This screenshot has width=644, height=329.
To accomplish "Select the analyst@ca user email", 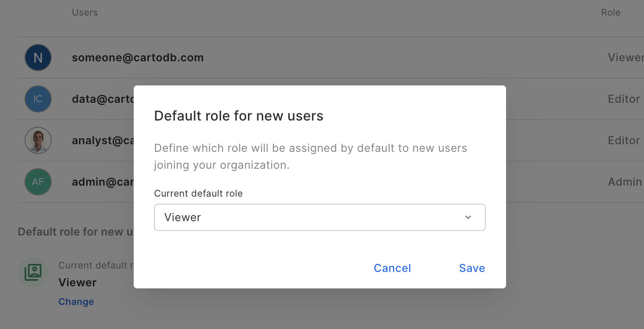I will [102, 140].
